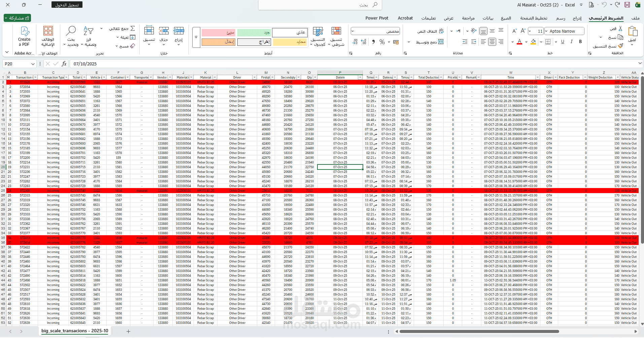The width and height of the screenshot is (644, 338).
Task: Apply the جيد (Good) green cell style
Action: pyautogui.click(x=254, y=33)
